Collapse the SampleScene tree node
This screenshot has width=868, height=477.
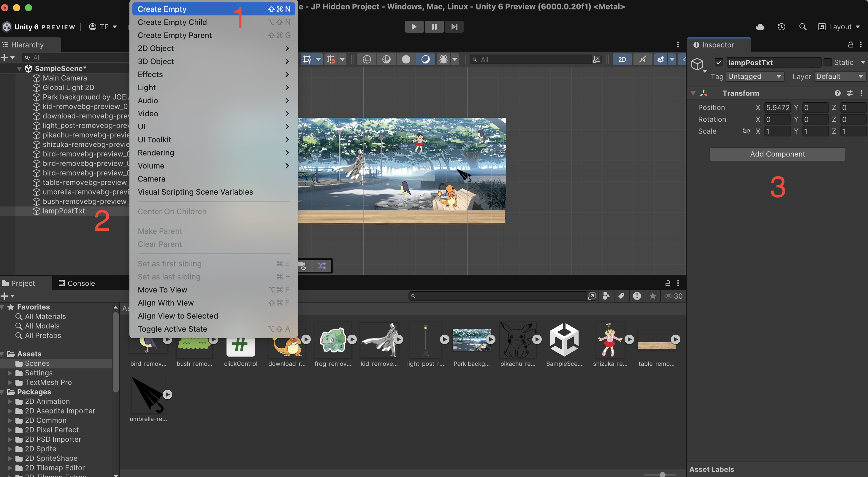coord(19,68)
